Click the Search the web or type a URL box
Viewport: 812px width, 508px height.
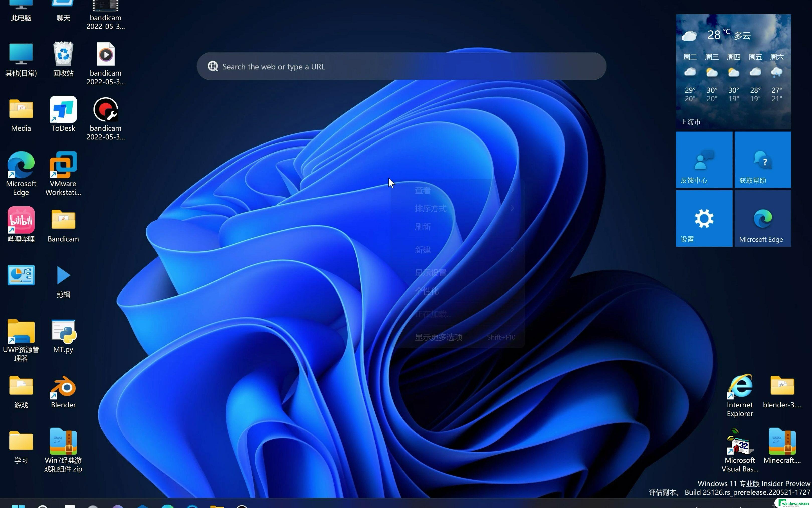[401, 66]
